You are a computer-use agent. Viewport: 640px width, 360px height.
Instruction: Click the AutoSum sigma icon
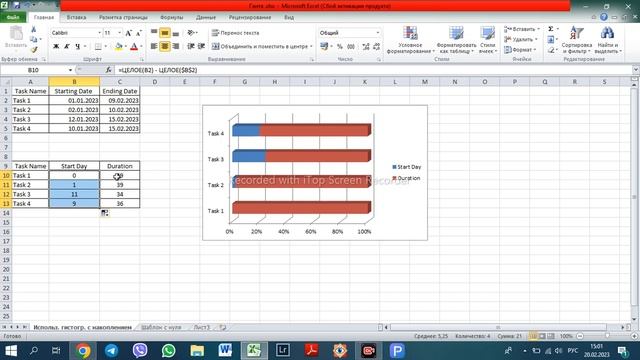pyautogui.click(x=551, y=29)
